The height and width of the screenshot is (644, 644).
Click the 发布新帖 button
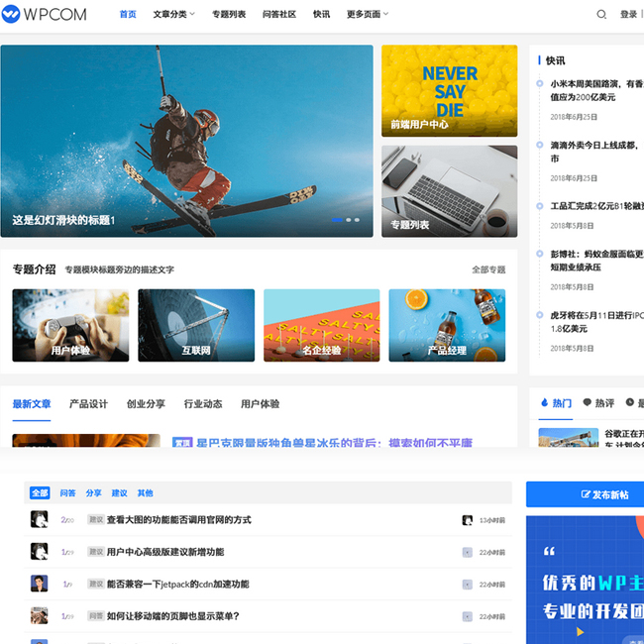click(x=585, y=494)
